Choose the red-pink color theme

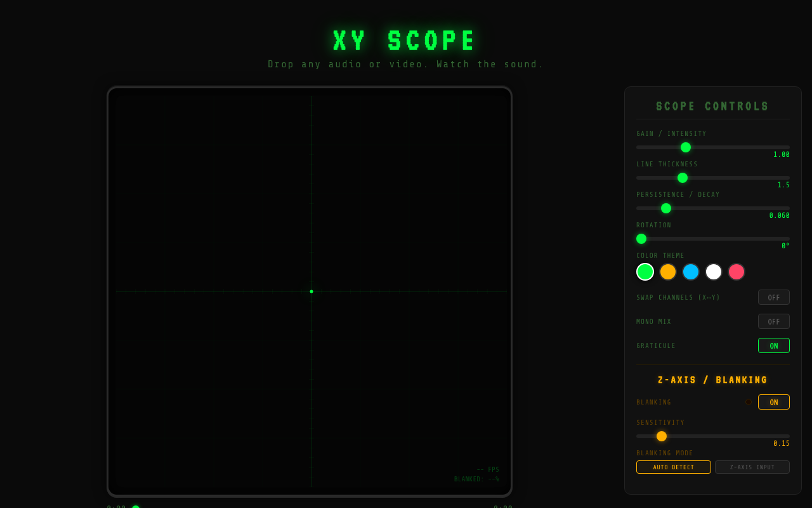click(x=737, y=272)
